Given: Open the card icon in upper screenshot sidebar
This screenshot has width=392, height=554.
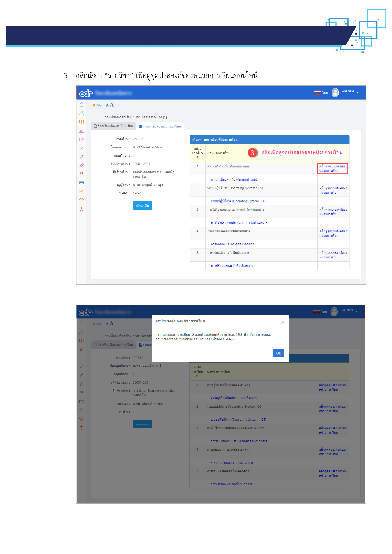Looking at the screenshot, I should click(x=81, y=183).
